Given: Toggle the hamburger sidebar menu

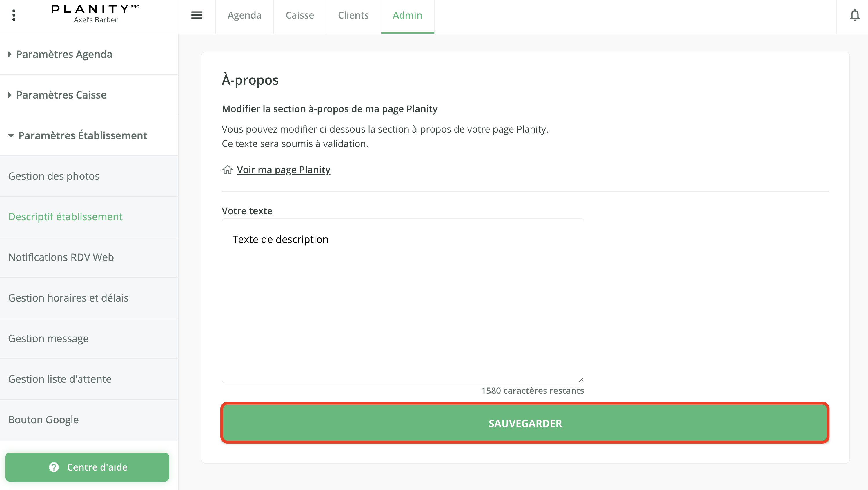Looking at the screenshot, I should click(x=197, y=15).
